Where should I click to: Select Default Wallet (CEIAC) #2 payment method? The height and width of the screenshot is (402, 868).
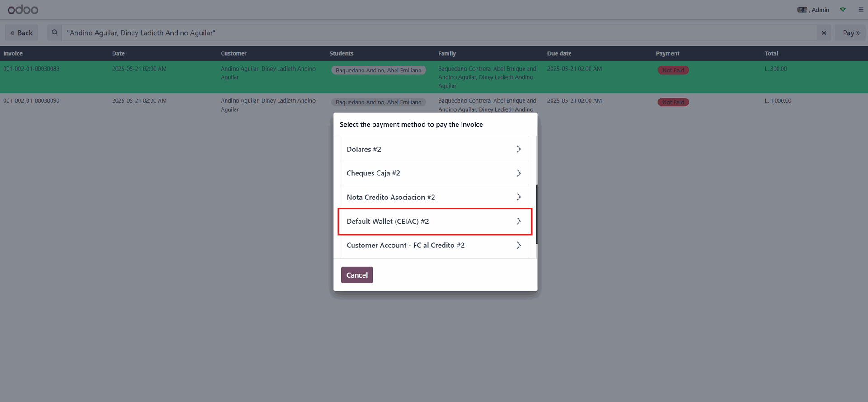pyautogui.click(x=434, y=221)
